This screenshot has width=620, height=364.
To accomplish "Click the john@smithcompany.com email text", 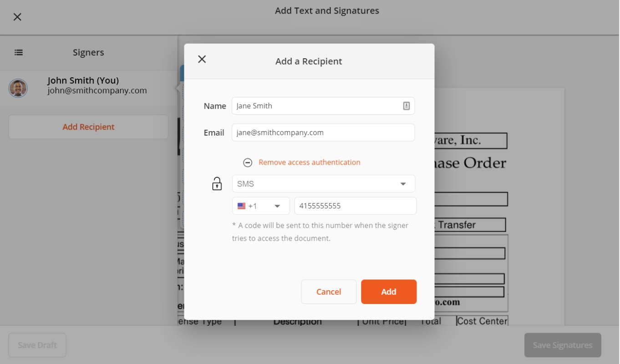I will pos(97,91).
